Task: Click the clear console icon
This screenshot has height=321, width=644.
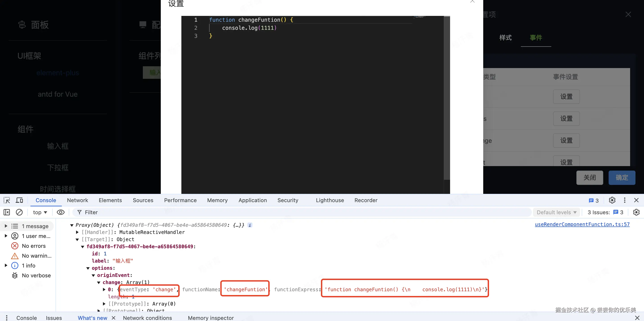Action: point(19,212)
